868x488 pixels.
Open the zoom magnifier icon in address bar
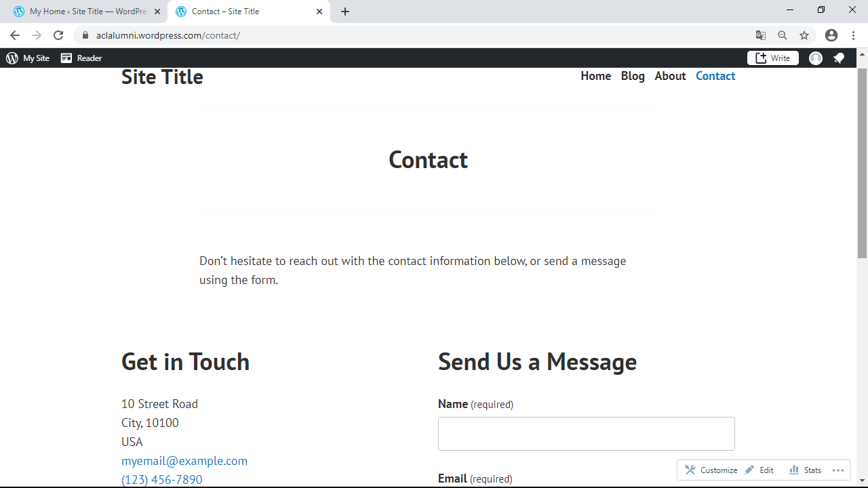[783, 35]
